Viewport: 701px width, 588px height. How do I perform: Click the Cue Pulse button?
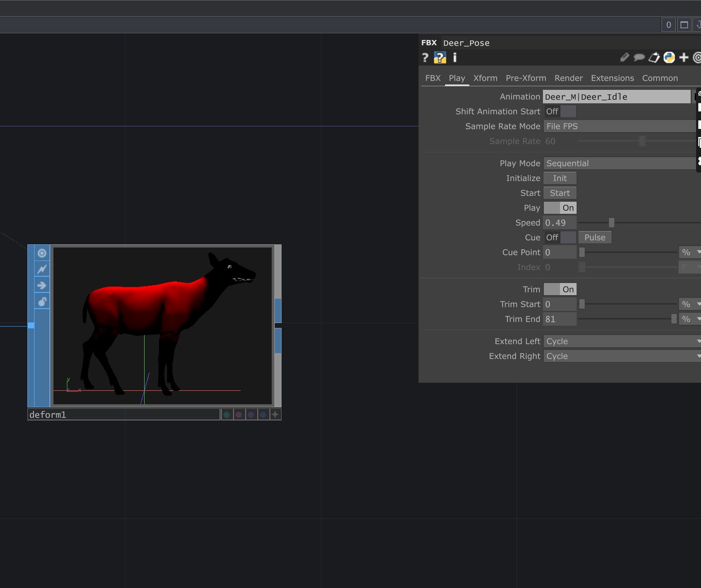[595, 237]
